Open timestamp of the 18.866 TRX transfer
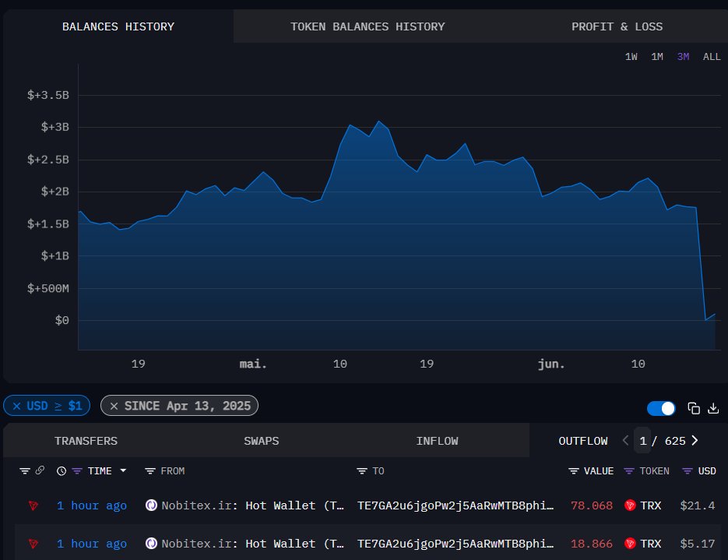The height and width of the screenshot is (560, 728). click(91, 544)
